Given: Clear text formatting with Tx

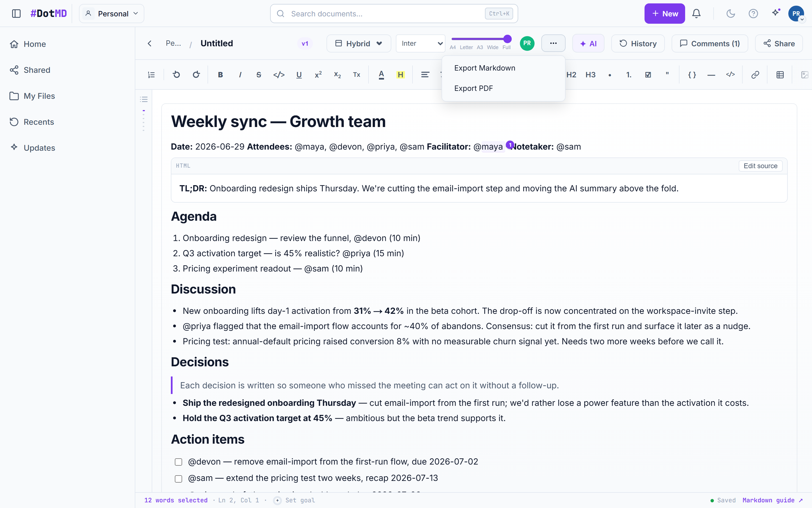Looking at the screenshot, I should [x=357, y=75].
